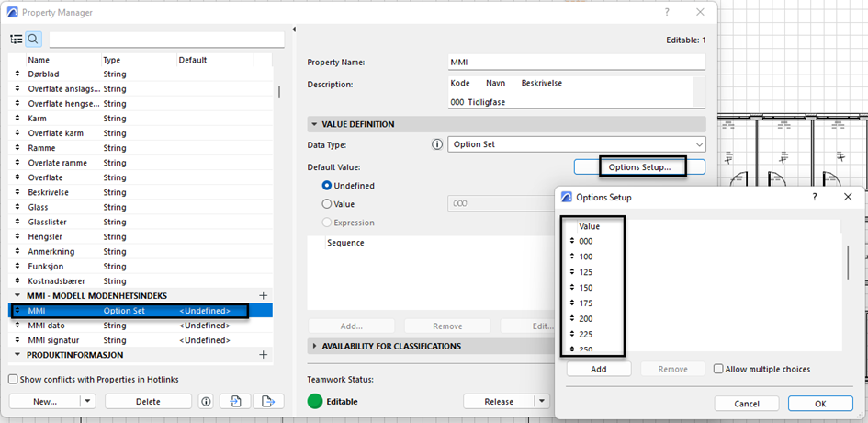
Task: Cancel the Options Setup dialog
Action: 746,404
